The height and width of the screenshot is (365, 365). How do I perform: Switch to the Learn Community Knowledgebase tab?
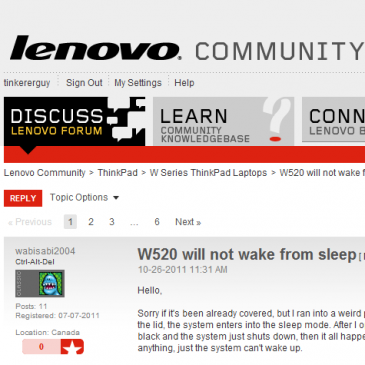click(x=223, y=121)
